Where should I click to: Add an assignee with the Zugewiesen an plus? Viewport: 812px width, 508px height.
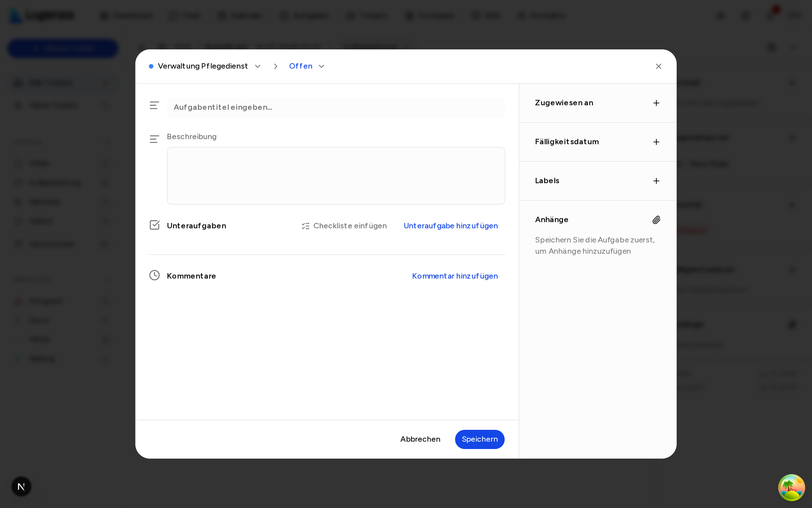coord(656,103)
